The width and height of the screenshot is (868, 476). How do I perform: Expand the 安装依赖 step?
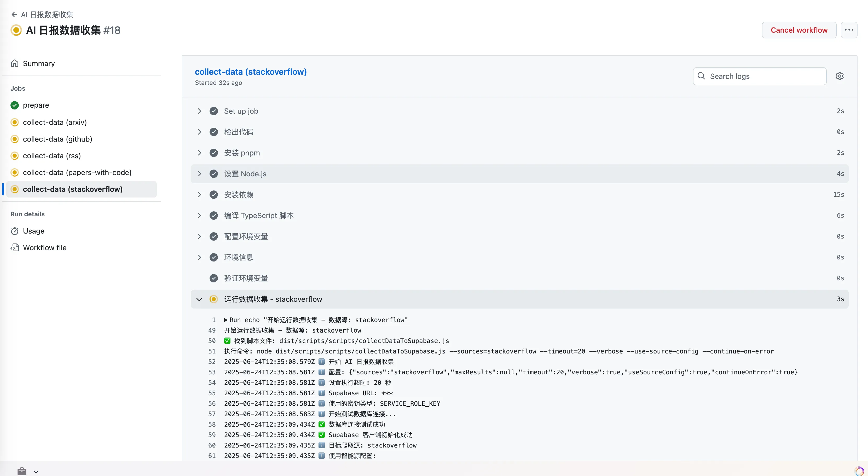[x=199, y=194]
